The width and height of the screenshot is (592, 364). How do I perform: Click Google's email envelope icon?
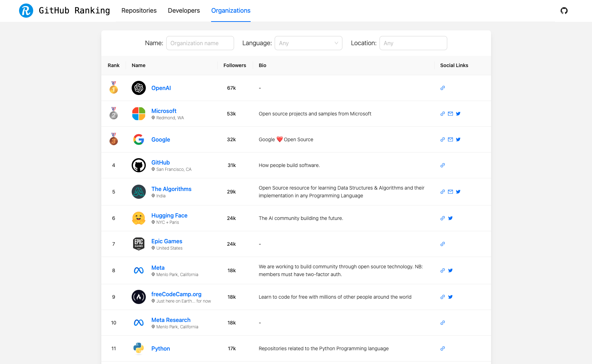tap(450, 139)
